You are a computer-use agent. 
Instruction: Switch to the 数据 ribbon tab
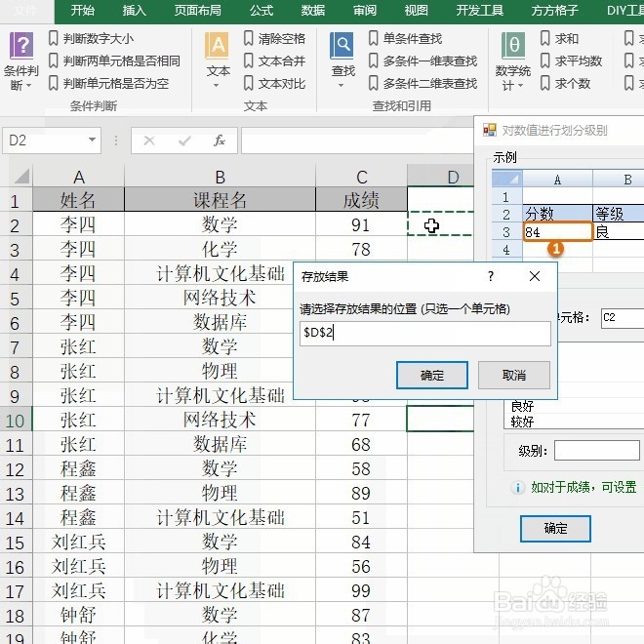(312, 11)
